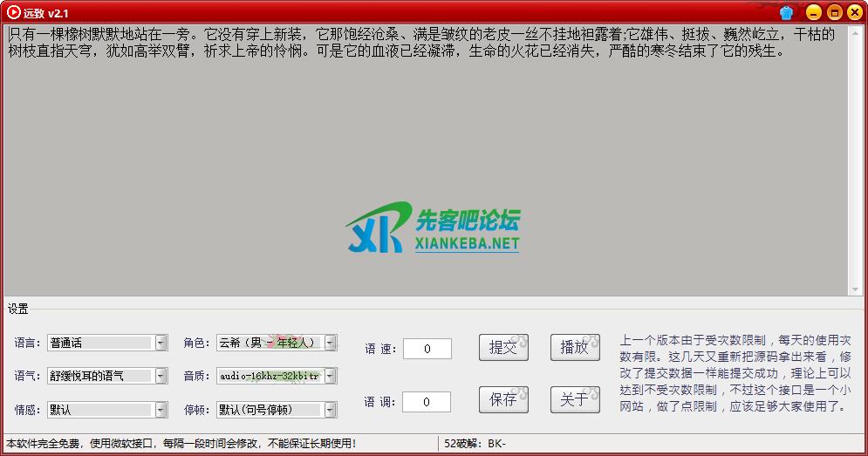Open the 关于 about button
Image resolution: width=868 pixels, height=456 pixels.
575,400
